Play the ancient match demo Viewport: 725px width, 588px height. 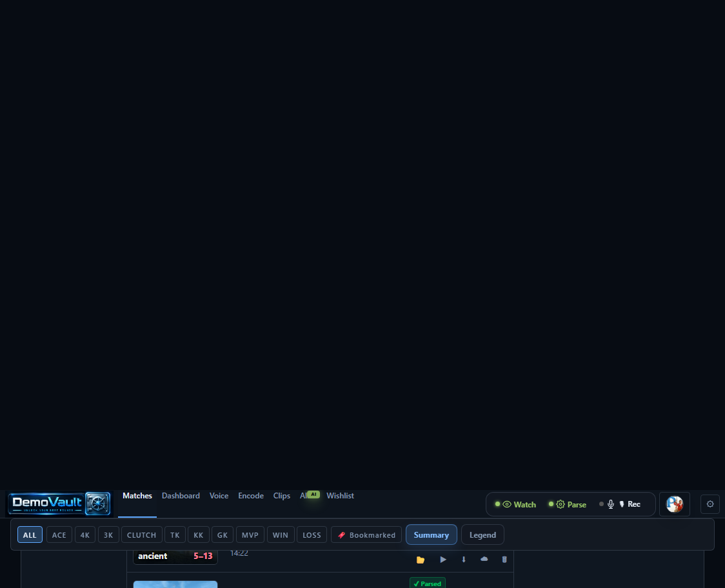[x=443, y=560]
